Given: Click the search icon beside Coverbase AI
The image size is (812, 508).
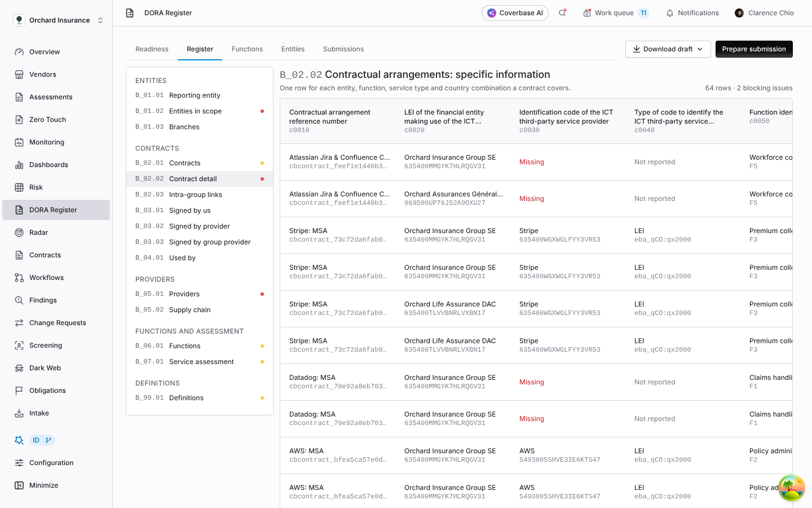Looking at the screenshot, I should click(562, 13).
